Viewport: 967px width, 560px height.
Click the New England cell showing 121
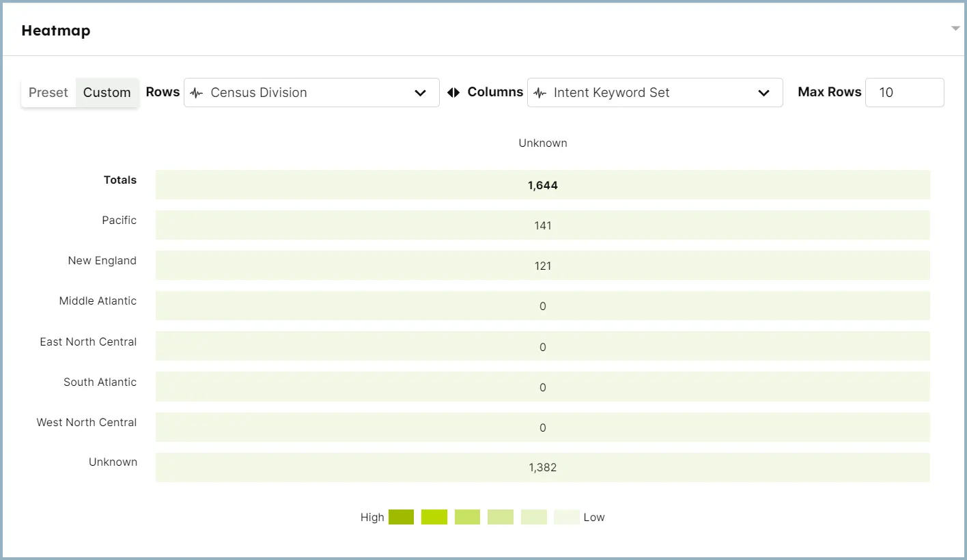[x=542, y=266]
